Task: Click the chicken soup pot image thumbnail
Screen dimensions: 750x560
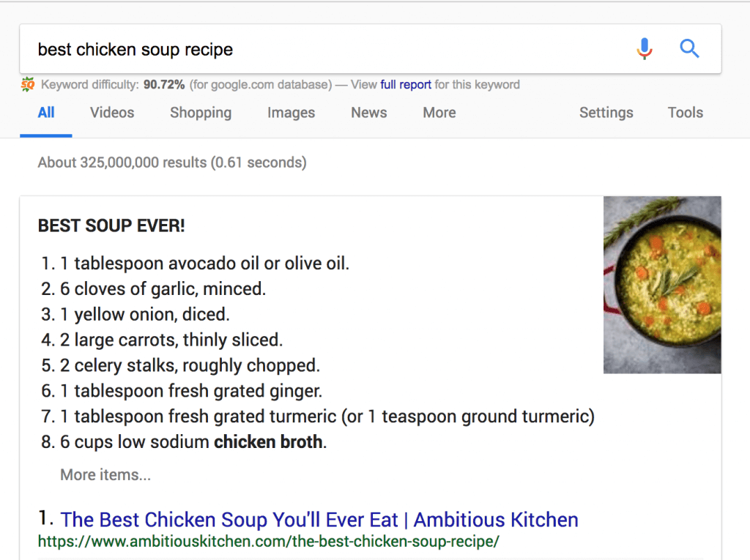Action: coord(662,285)
